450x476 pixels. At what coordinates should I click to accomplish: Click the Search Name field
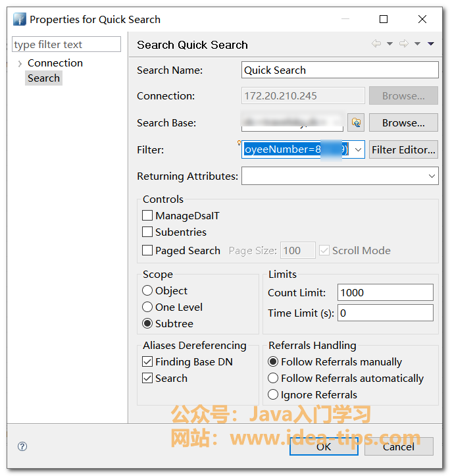(x=340, y=70)
